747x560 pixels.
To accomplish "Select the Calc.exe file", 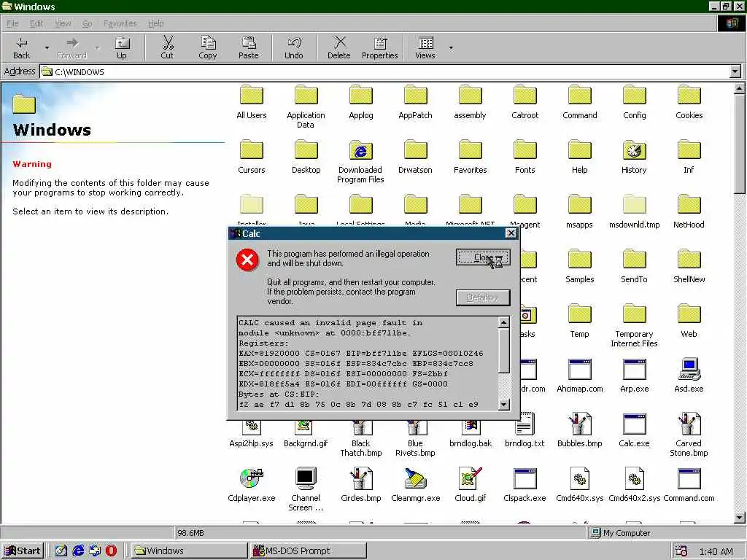I will pos(634,430).
